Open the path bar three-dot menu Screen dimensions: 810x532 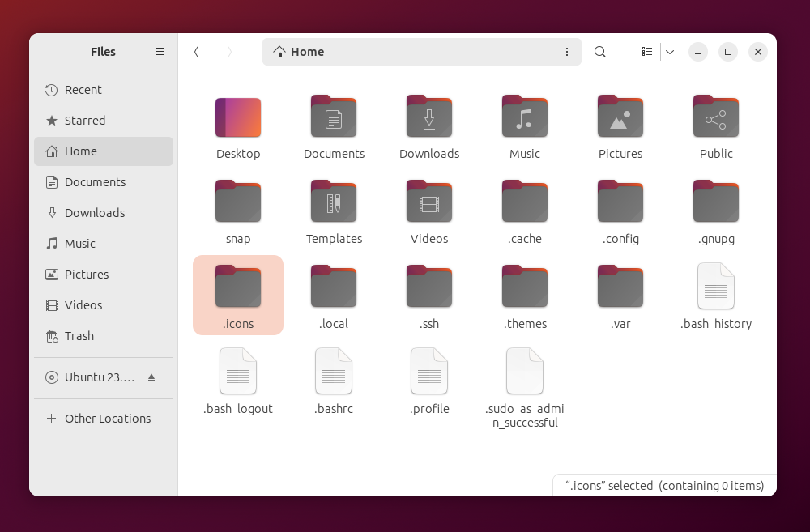(x=567, y=51)
